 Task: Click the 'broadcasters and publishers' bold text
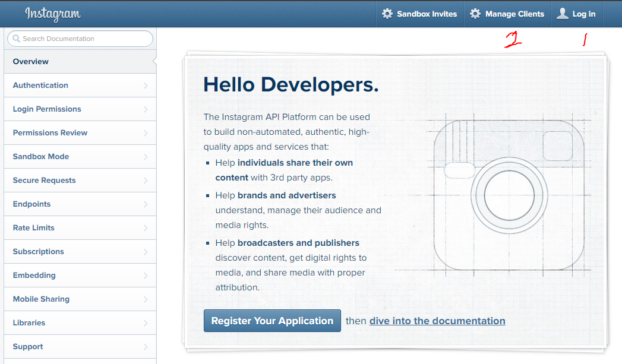(298, 243)
